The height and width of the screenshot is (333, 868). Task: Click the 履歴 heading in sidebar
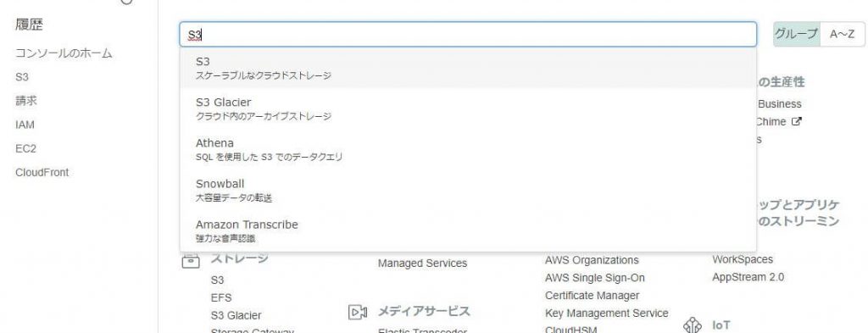click(x=29, y=25)
